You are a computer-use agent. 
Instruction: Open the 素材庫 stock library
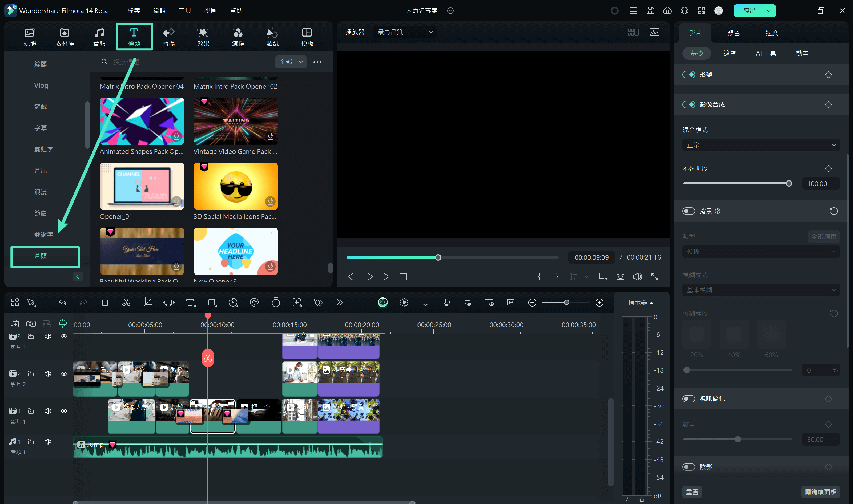(64, 37)
